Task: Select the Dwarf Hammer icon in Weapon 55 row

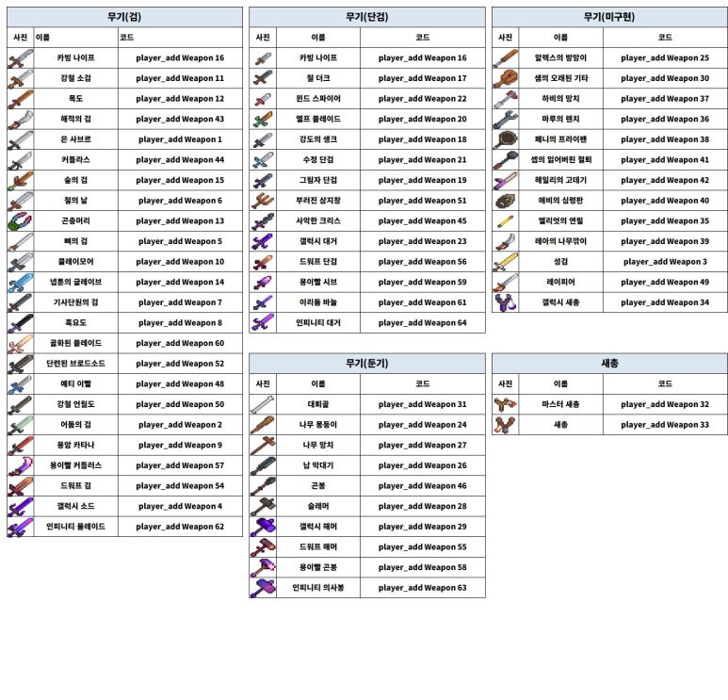Action: (263, 547)
